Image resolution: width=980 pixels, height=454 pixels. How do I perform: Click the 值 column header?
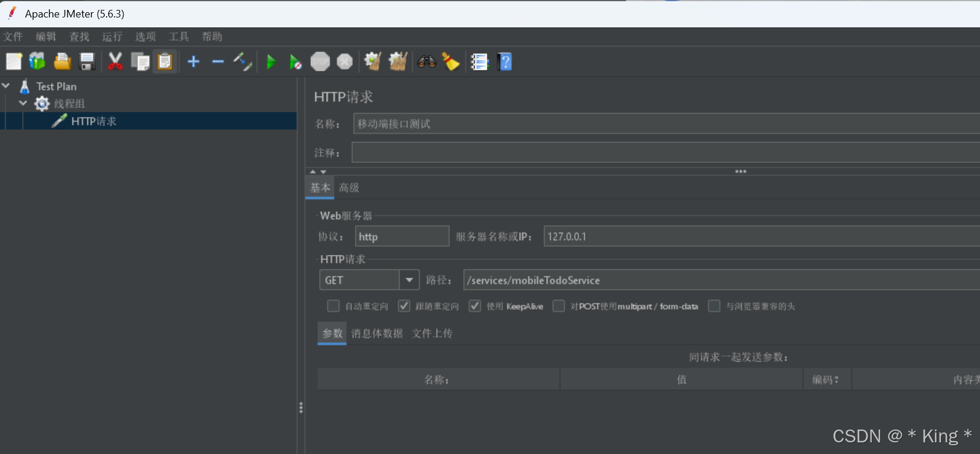[x=681, y=379]
